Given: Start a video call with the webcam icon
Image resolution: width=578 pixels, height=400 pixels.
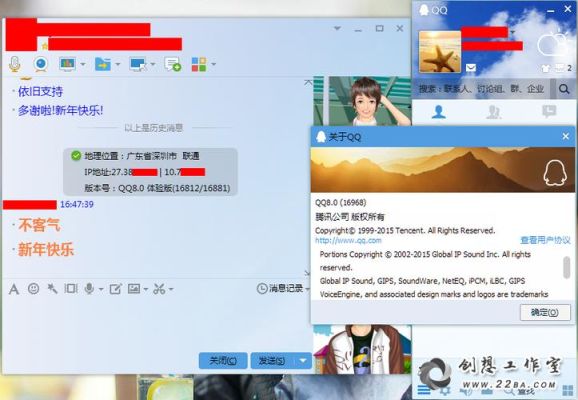Looking at the screenshot, I should coord(41,64).
